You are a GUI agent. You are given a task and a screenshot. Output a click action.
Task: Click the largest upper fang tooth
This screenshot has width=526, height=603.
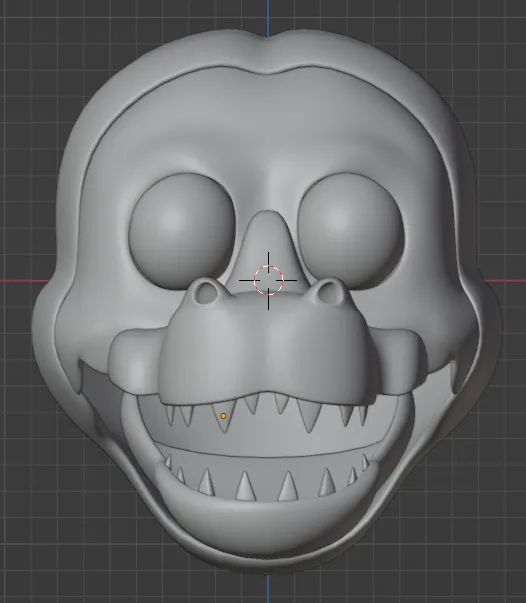pyautogui.click(x=310, y=415)
